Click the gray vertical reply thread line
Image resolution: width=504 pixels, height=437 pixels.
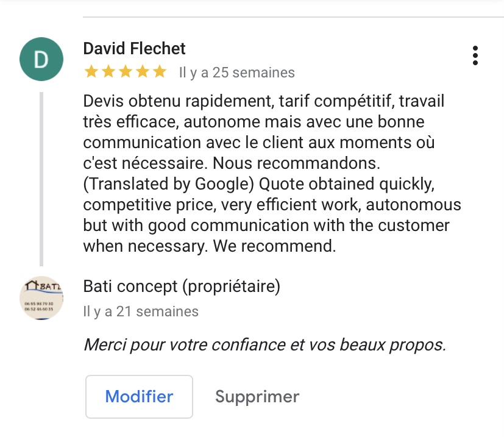coord(41,179)
